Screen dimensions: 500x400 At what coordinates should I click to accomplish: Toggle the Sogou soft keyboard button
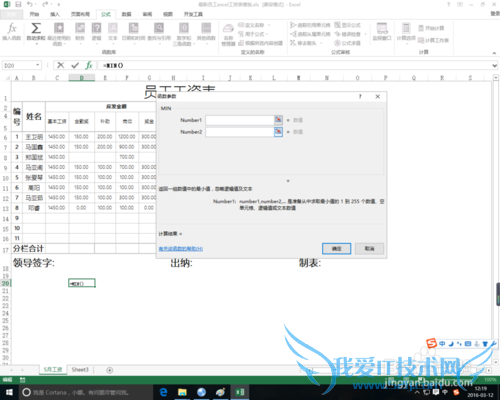(468, 344)
